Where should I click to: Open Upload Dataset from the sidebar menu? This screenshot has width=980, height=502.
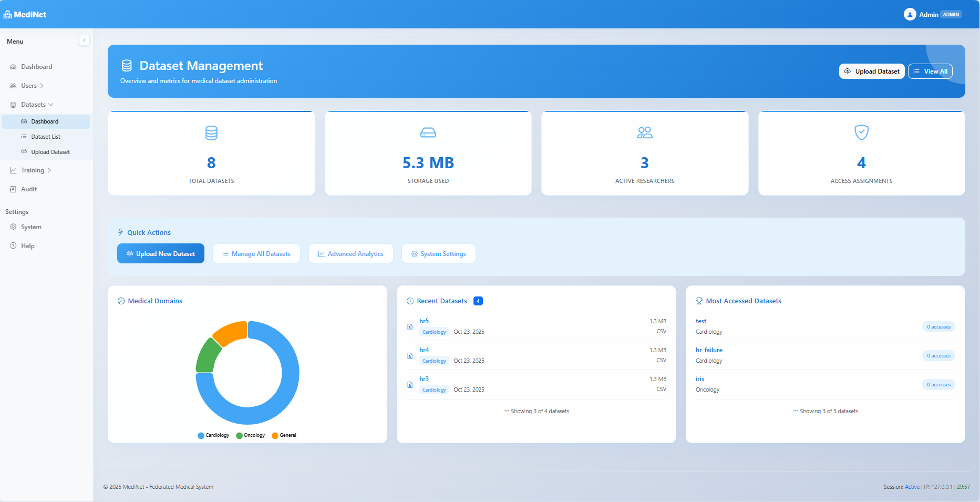click(50, 151)
